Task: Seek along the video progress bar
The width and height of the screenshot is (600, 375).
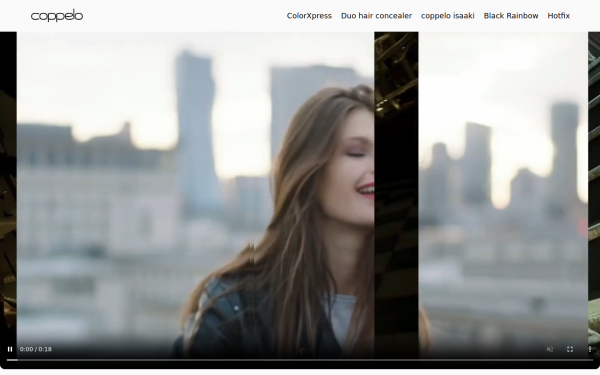Action: [x=300, y=360]
